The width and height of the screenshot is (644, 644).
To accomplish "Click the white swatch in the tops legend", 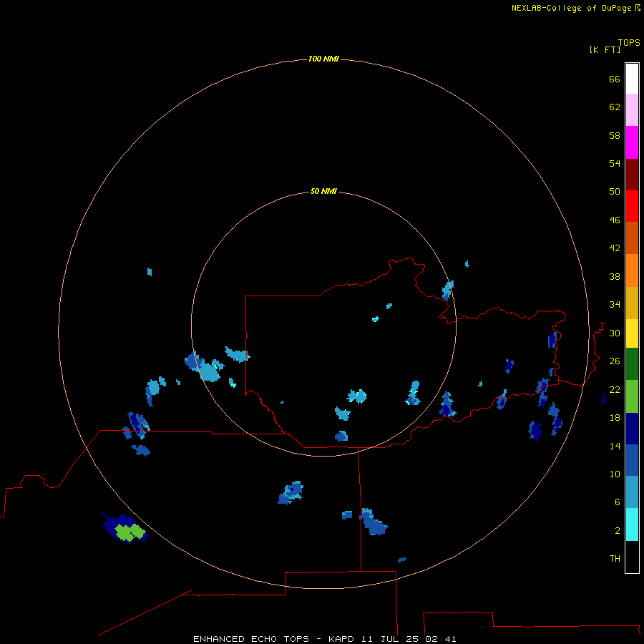I will [632, 79].
